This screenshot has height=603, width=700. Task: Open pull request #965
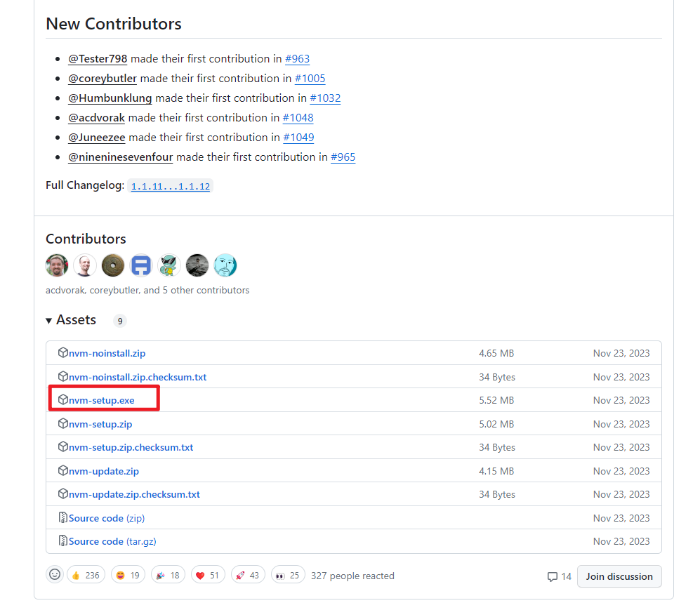pyautogui.click(x=343, y=157)
